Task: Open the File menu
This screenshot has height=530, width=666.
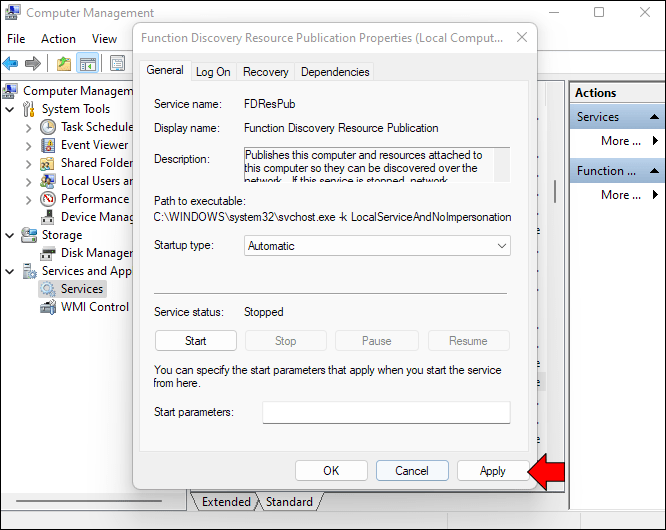Action: click(16, 39)
